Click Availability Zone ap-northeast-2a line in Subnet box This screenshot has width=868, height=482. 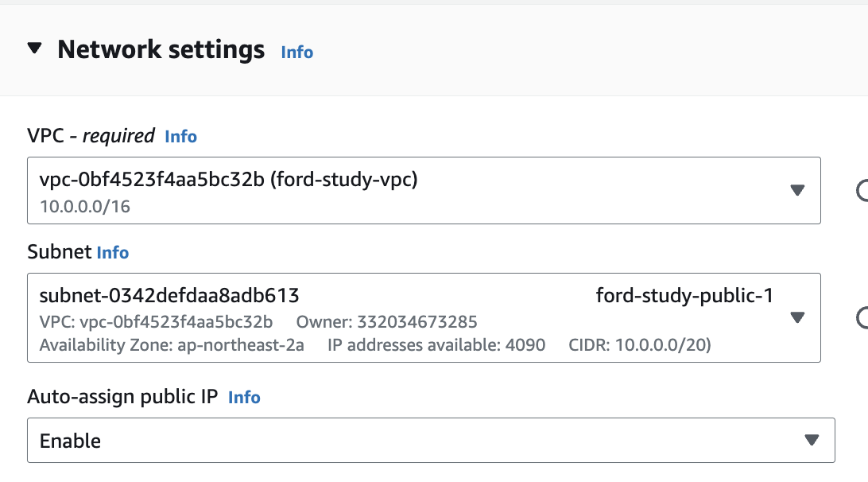click(172, 345)
